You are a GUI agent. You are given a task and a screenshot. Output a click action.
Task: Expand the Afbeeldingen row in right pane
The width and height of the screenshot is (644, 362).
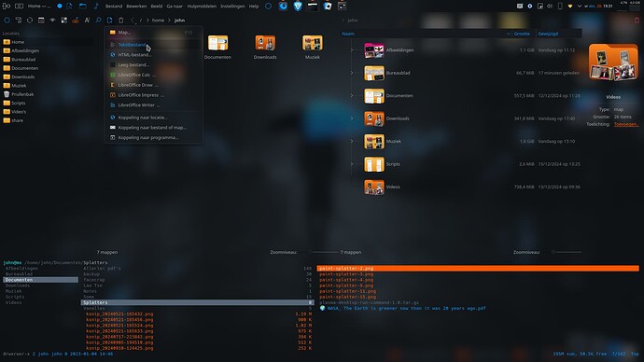[x=352, y=50]
